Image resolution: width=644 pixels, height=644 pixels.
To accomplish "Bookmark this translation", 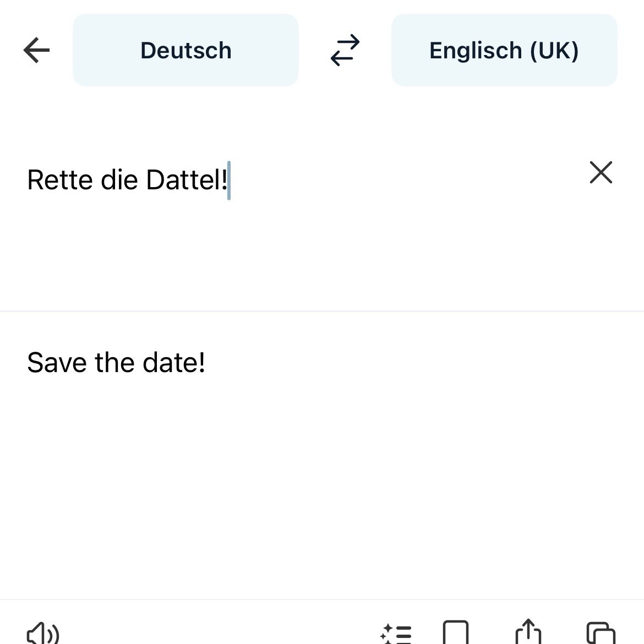I will [x=456, y=633].
